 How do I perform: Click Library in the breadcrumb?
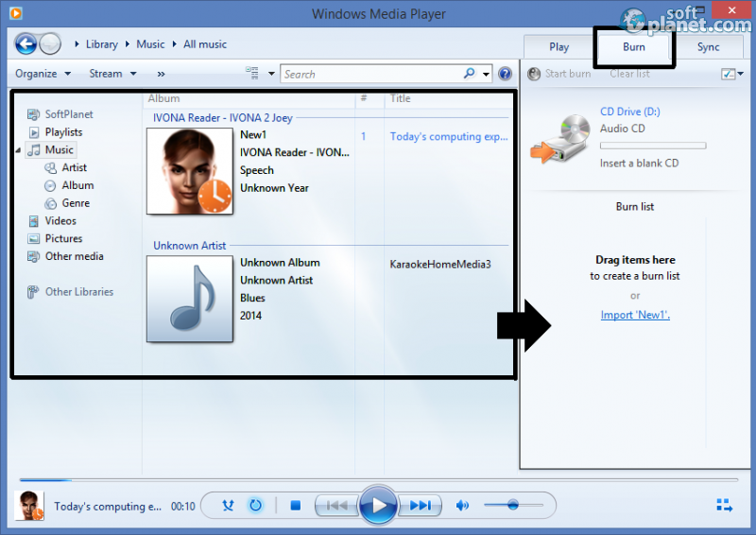coord(102,44)
